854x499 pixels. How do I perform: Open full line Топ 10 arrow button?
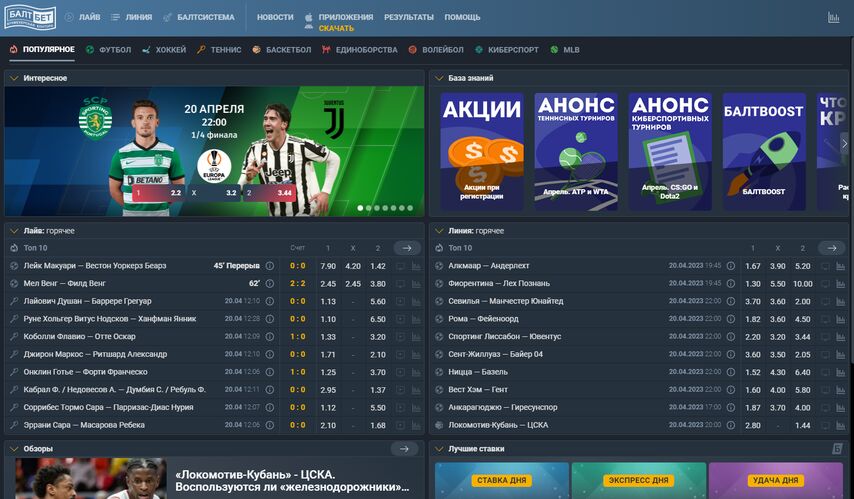(832, 248)
